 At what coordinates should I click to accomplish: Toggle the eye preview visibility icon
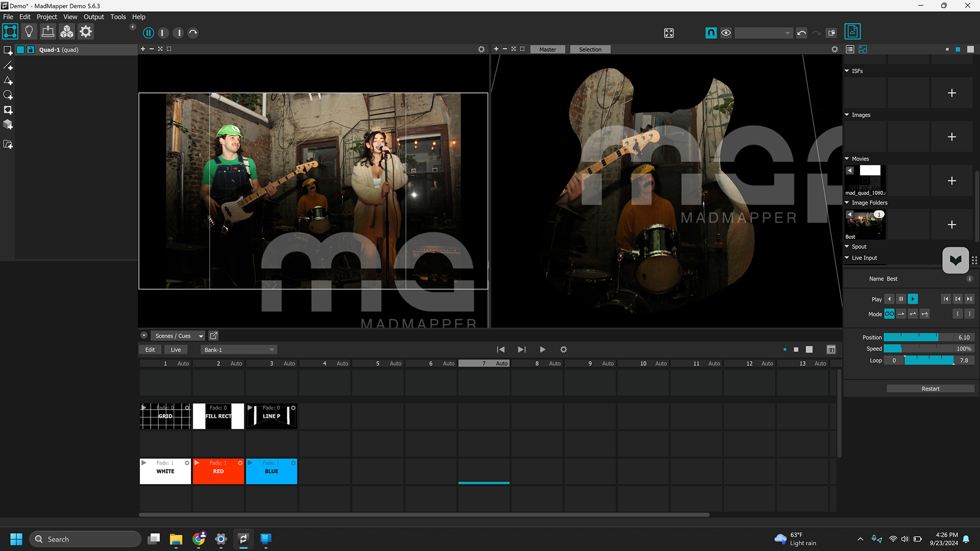pos(726,33)
